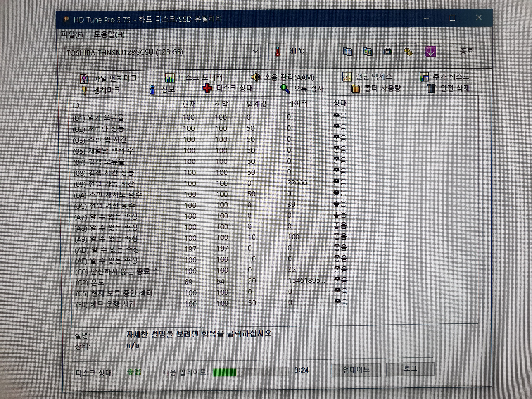The image size is (532, 399).
Task: Click the red cross 디스크 상태 icon
Action: [207, 89]
